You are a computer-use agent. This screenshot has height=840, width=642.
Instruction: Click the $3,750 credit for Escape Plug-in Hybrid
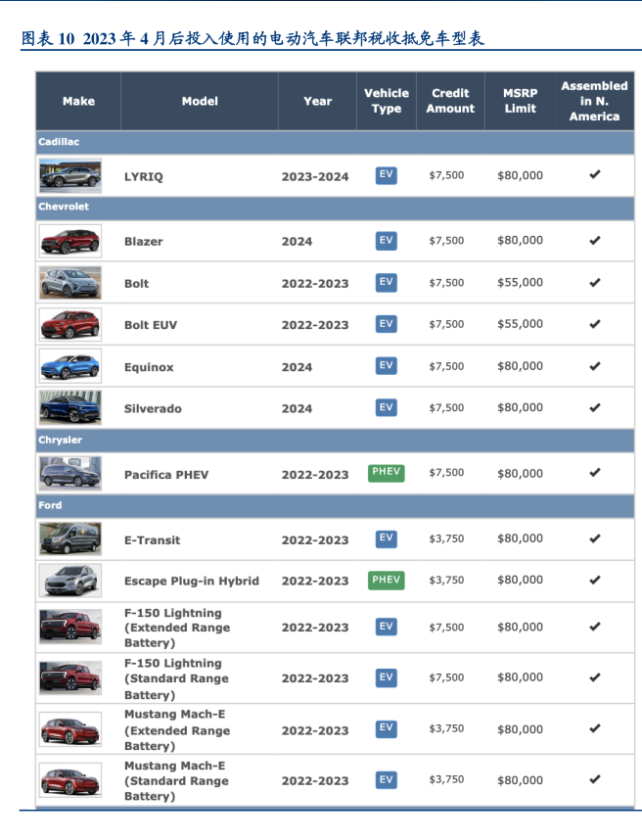coord(446,581)
